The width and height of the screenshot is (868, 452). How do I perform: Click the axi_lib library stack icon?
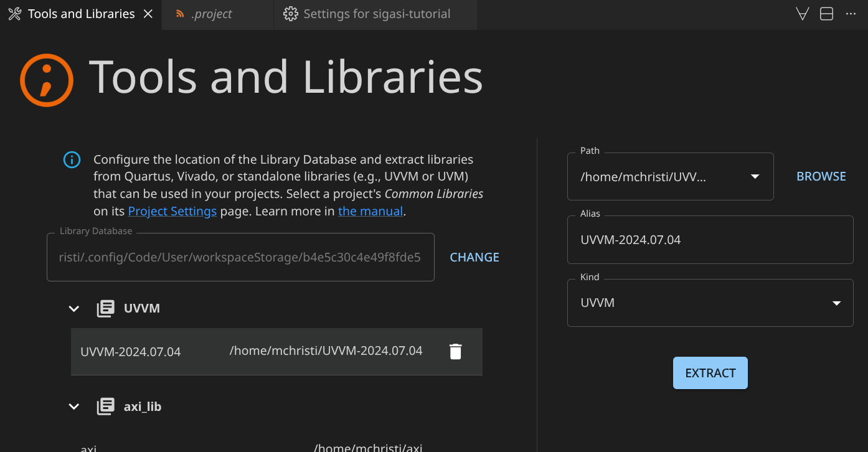coord(106,407)
